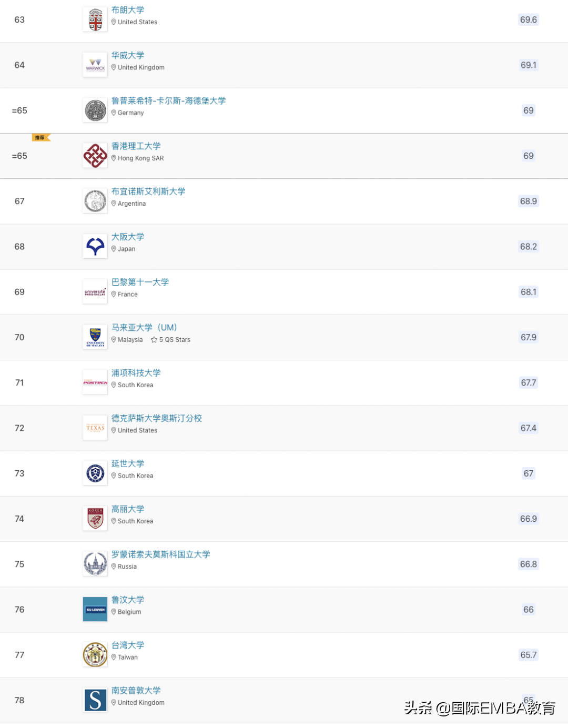Screen dimensions: 568x728
Task: Click the Hong Kong Polytechnic red knot logo
Action: 95,156
